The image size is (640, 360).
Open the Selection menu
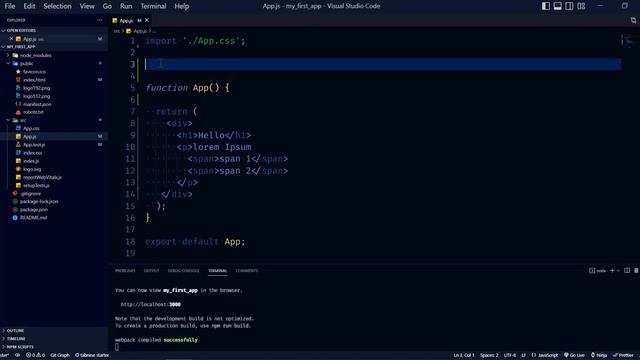tap(58, 6)
